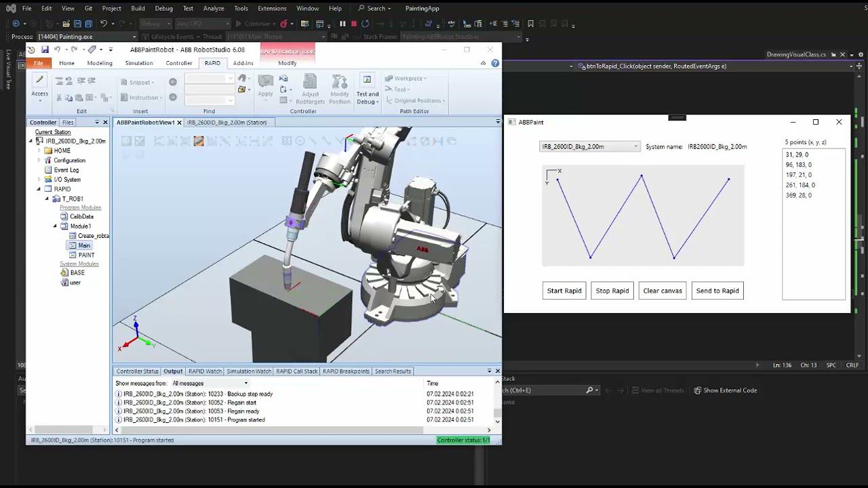Open the btnToRapid_Click member dropdown
This screenshot has height=488, width=868.
[851, 66]
